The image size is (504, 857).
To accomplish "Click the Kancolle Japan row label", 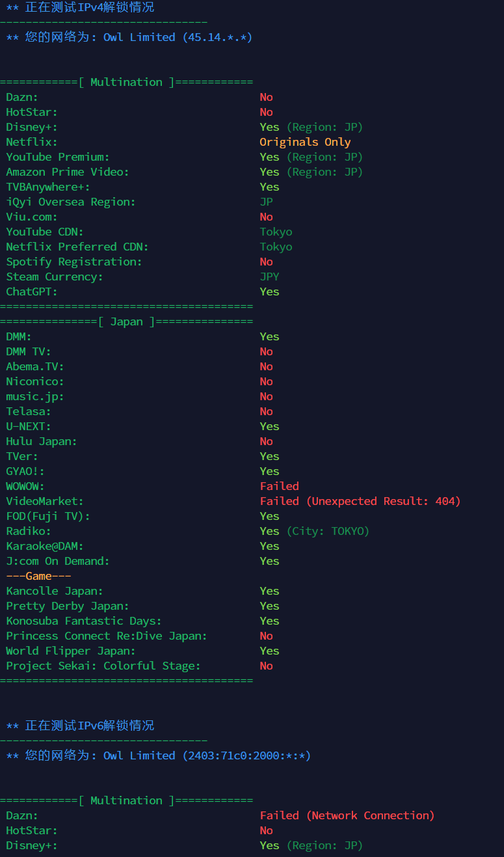I will coord(55,591).
